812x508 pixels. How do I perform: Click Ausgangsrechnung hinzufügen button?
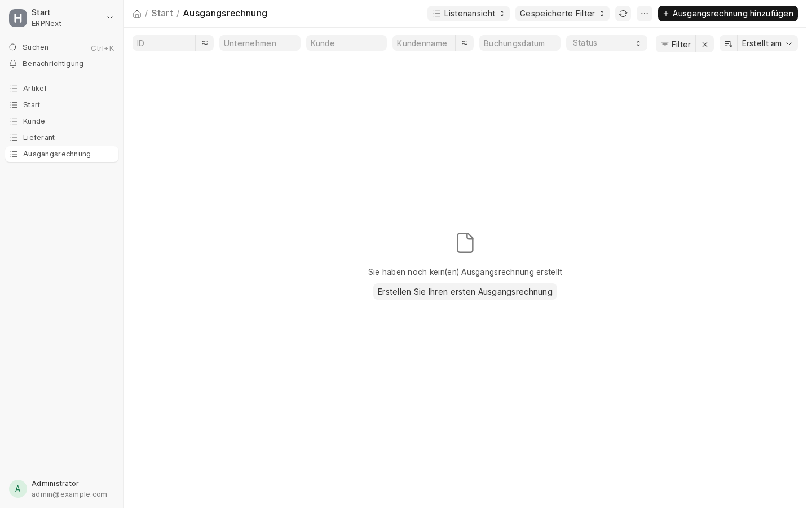pyautogui.click(x=728, y=14)
